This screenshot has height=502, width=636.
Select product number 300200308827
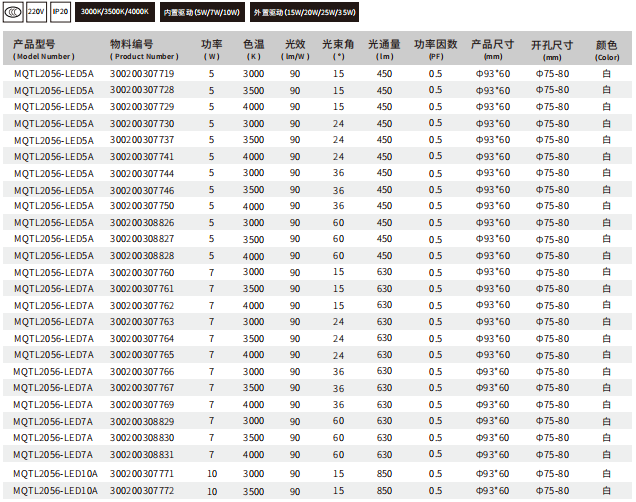click(x=142, y=239)
